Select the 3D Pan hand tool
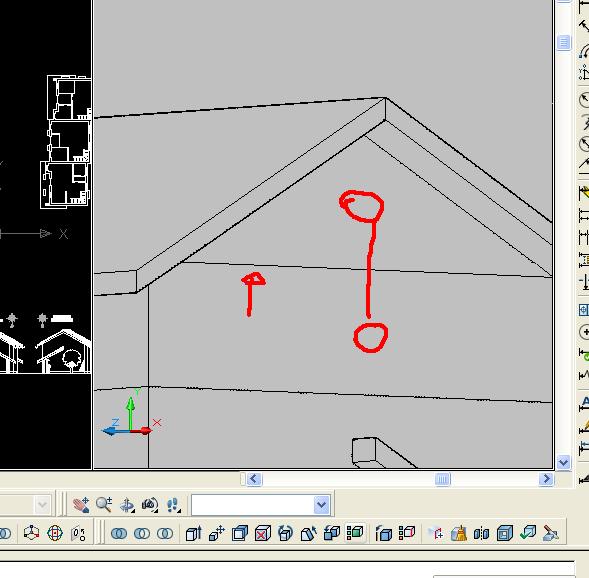Viewport: 589px width, 578px height. point(81,505)
